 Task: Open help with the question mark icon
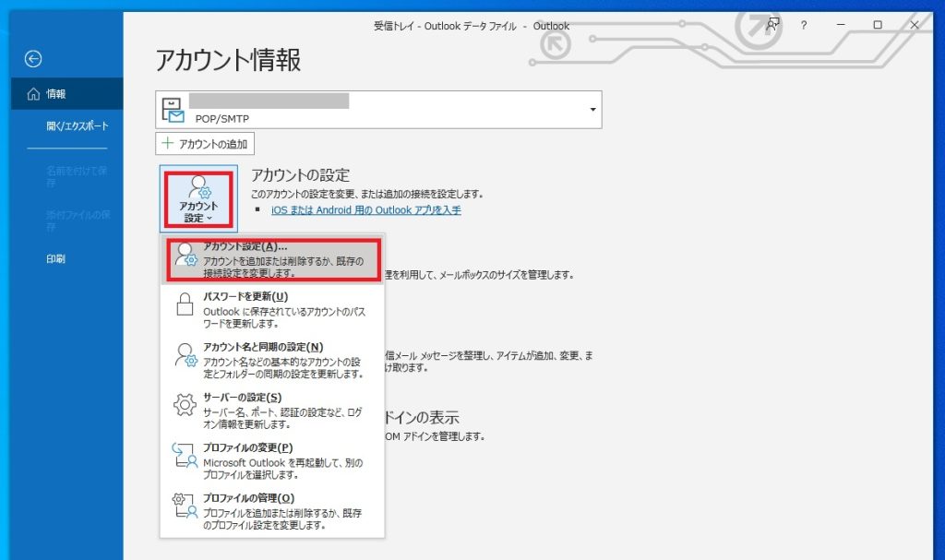coord(804,25)
